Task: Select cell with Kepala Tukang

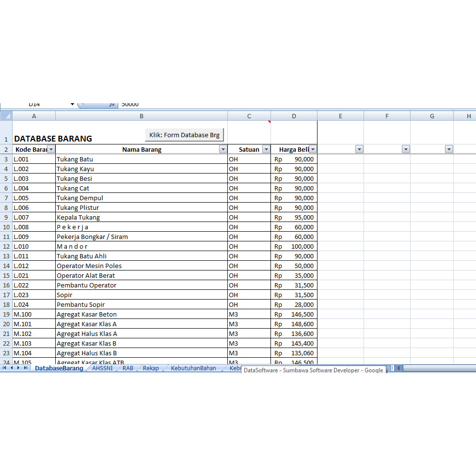Action: [142, 217]
